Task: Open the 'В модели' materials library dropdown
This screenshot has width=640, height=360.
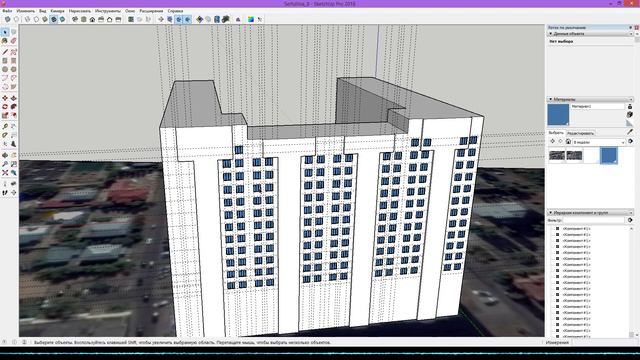Action: coord(599,142)
